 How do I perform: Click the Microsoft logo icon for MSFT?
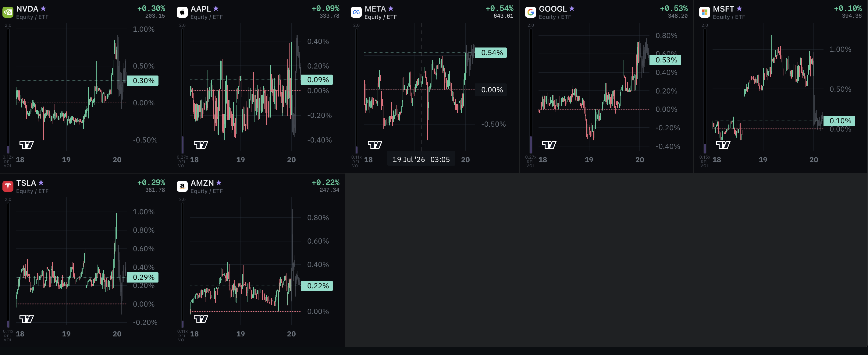705,12
